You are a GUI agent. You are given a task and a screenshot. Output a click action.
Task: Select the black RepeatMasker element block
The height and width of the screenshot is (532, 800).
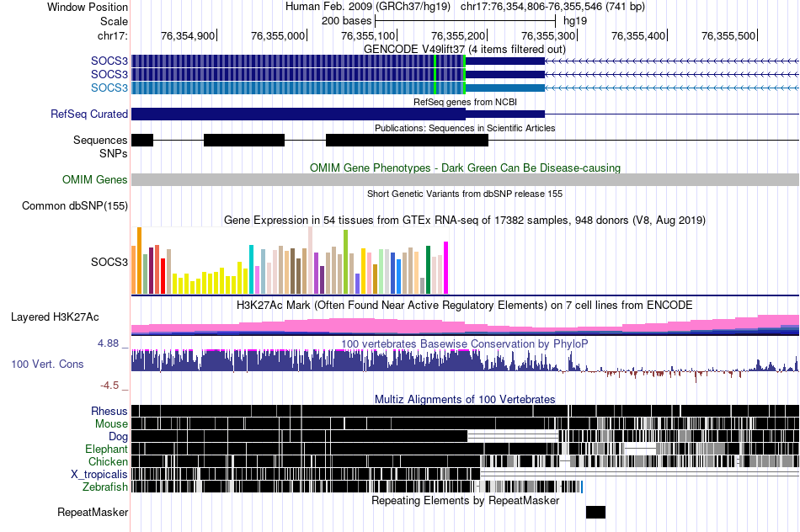coord(595,512)
